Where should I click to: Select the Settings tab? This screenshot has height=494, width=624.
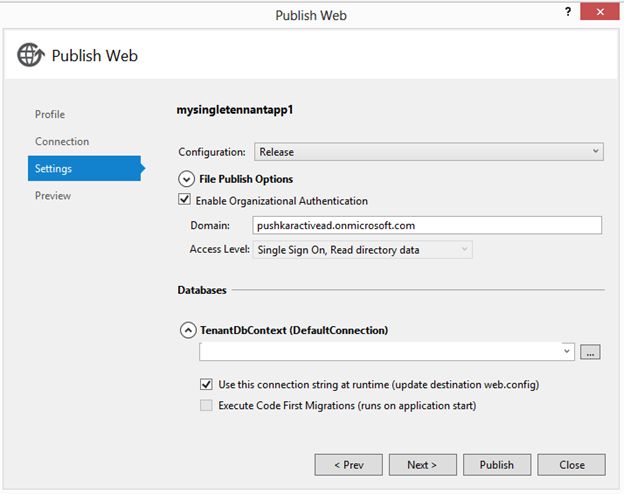point(54,169)
